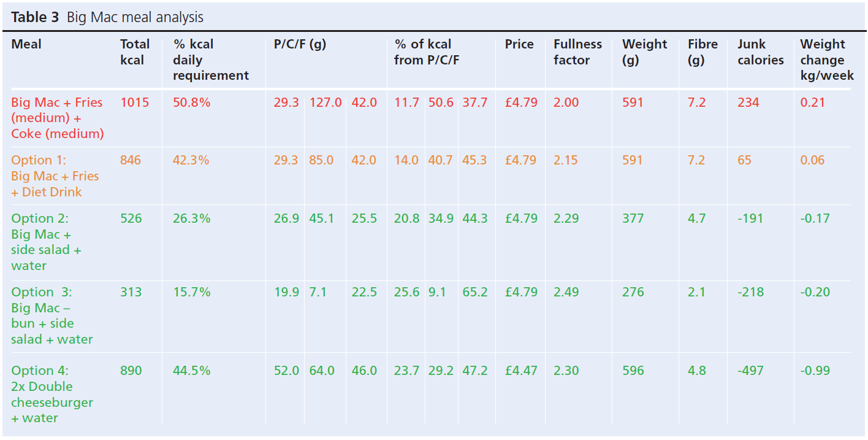Click the Table 3 Big Mac meal analysis title

tap(107, 17)
